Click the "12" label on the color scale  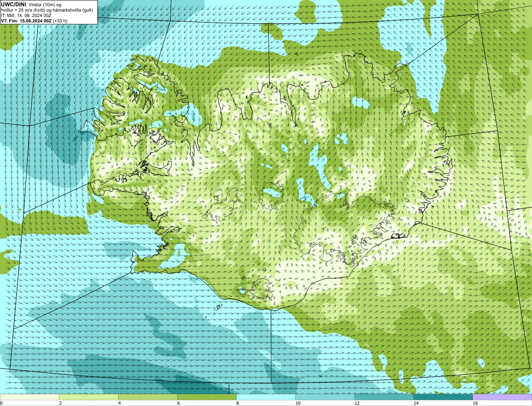coord(357,403)
